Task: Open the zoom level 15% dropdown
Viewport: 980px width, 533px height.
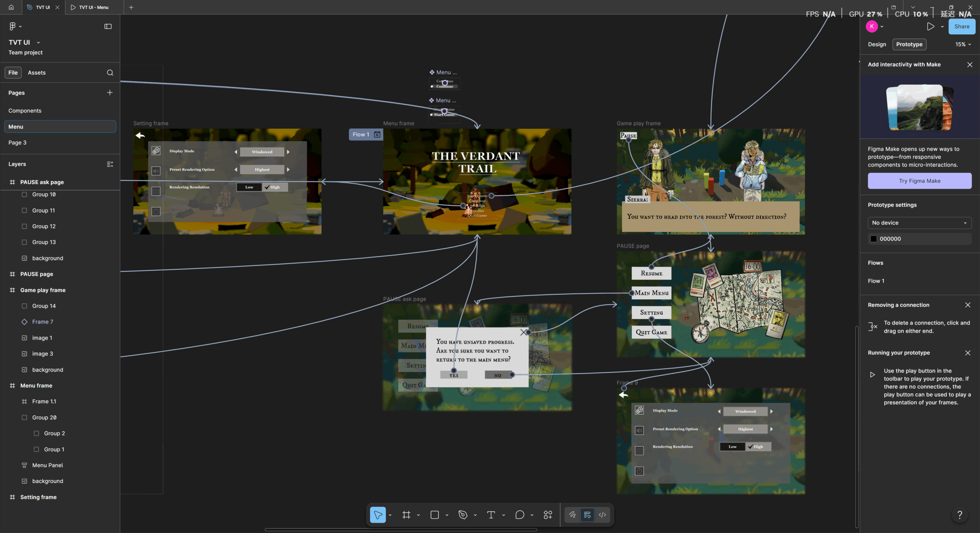Action: (963, 44)
